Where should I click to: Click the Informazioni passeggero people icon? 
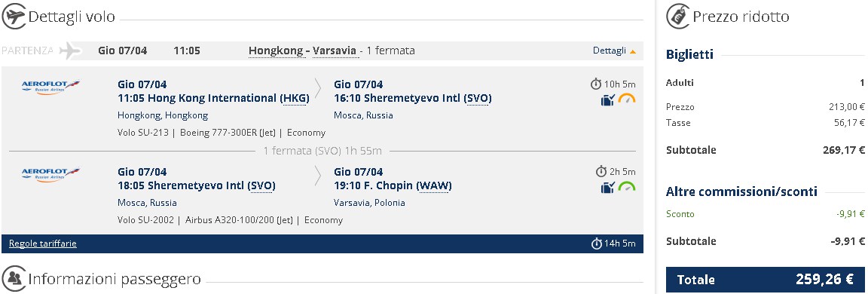[x=14, y=278]
